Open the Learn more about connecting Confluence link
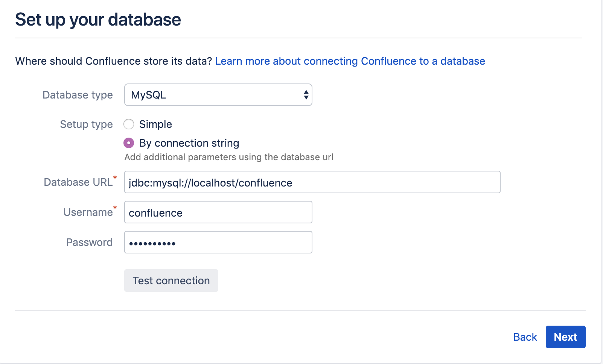Image resolution: width=603 pixels, height=364 pixels. click(x=350, y=61)
